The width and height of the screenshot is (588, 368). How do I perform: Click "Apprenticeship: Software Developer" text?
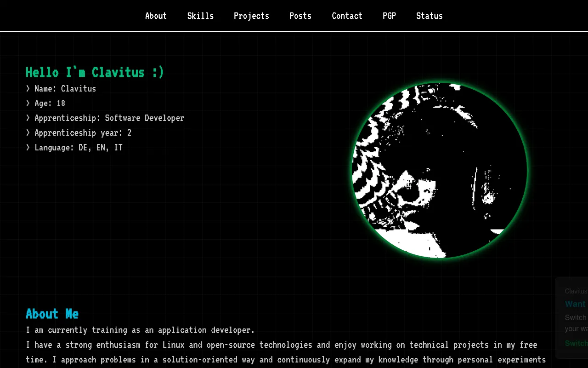click(105, 118)
